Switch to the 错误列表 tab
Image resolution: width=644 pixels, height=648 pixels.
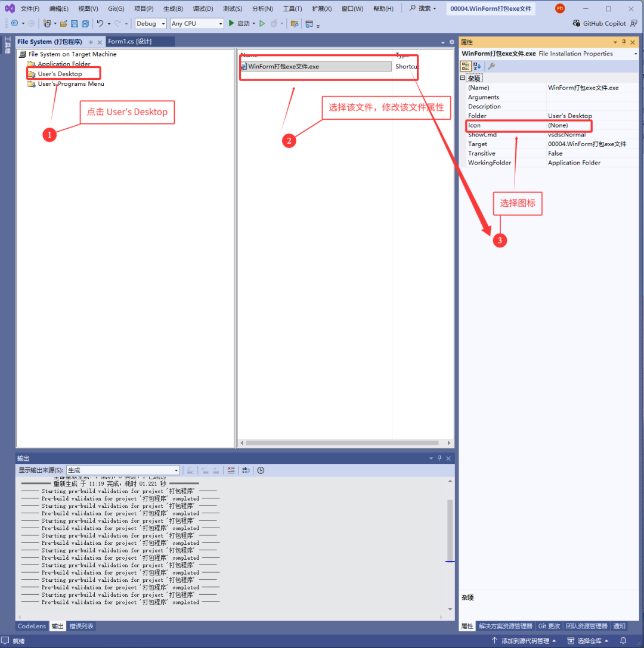[x=81, y=626]
